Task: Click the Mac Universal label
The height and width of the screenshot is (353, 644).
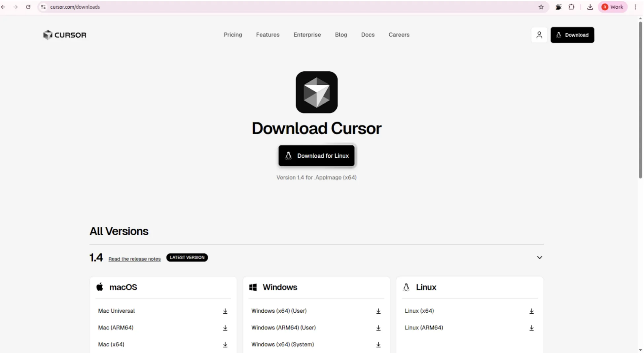Action: (116, 311)
